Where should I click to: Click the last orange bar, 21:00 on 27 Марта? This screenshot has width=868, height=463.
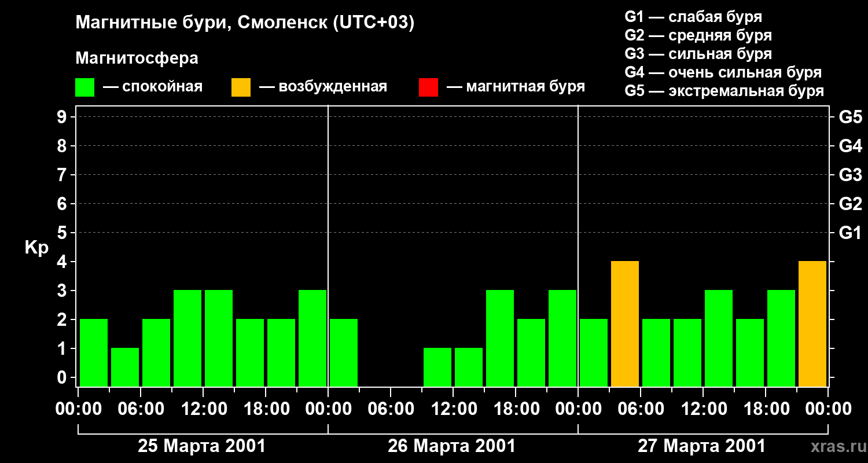point(812,324)
